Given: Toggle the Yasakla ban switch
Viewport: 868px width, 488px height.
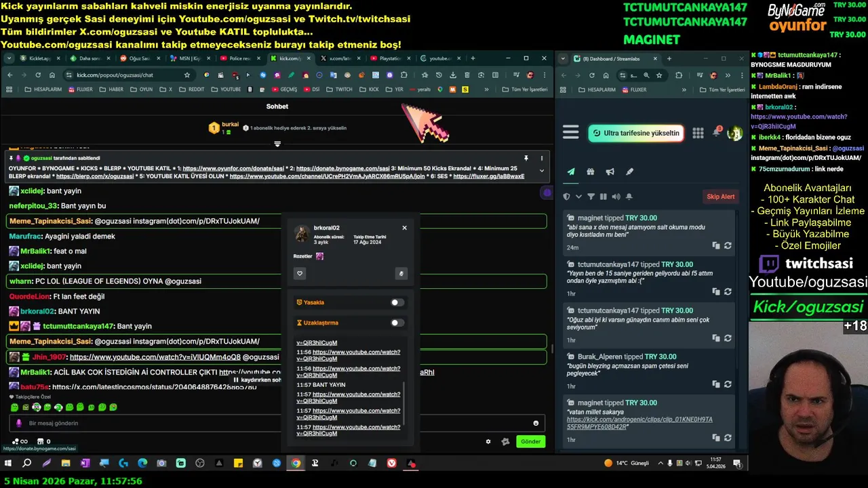Looking at the screenshot, I should (397, 302).
